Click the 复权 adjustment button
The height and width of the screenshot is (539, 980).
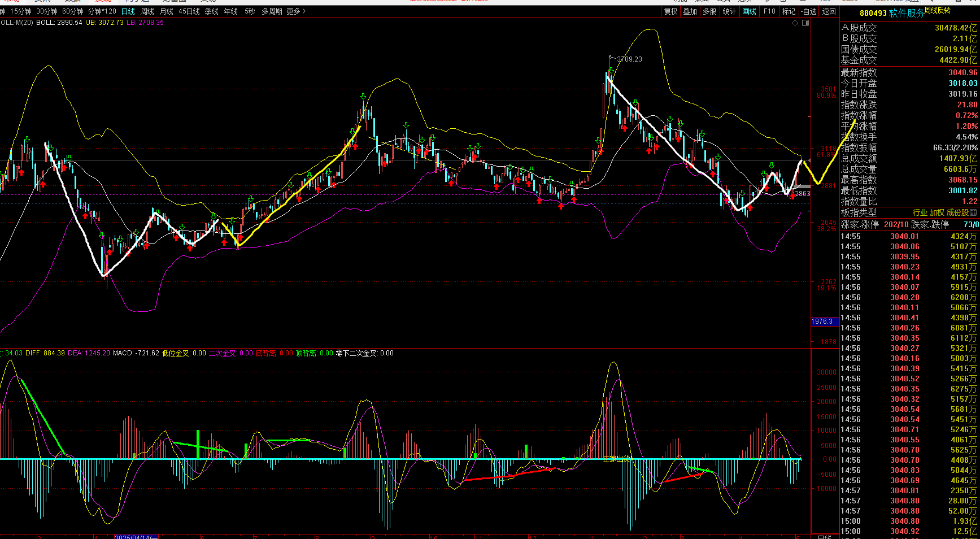[x=670, y=11]
